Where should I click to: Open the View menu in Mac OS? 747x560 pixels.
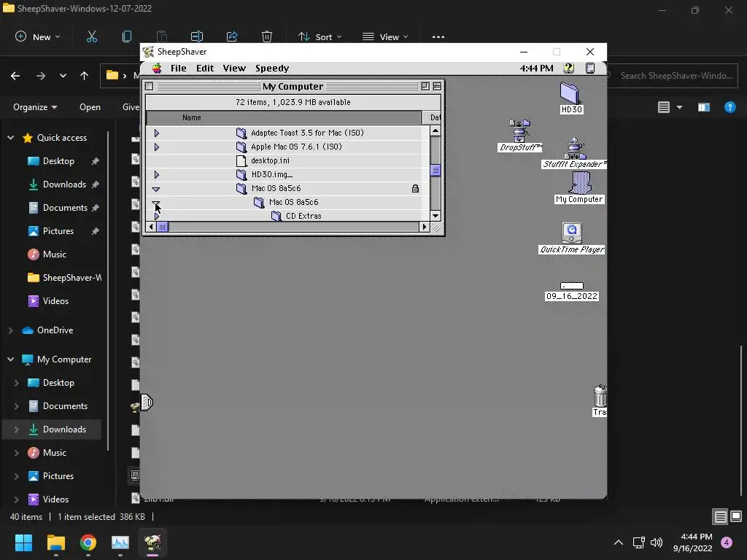click(x=234, y=68)
